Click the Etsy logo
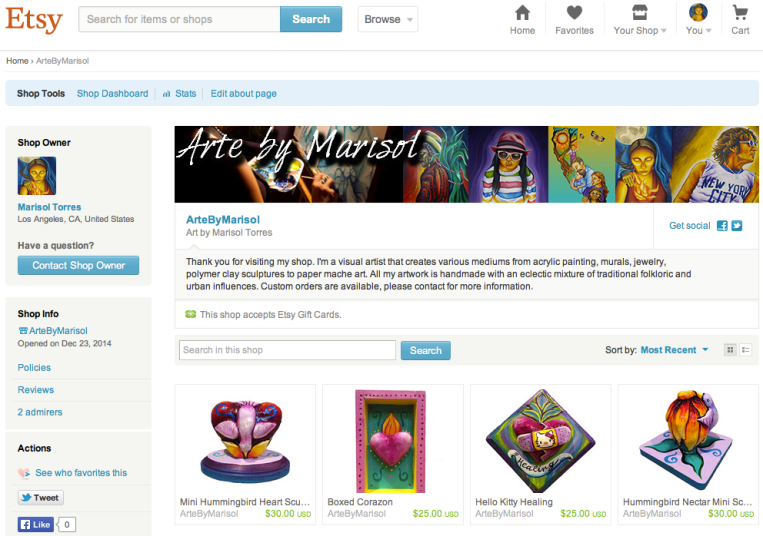763x536 pixels. [x=34, y=19]
